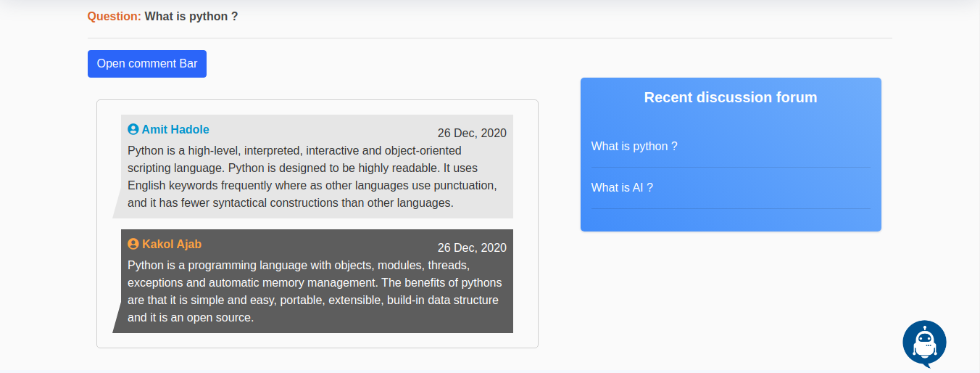Click the date on Kakol Ajab's comment
The height and width of the screenshot is (373, 980).
point(472,247)
